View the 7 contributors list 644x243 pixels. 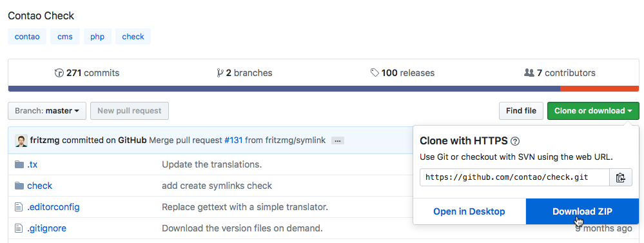(560, 73)
